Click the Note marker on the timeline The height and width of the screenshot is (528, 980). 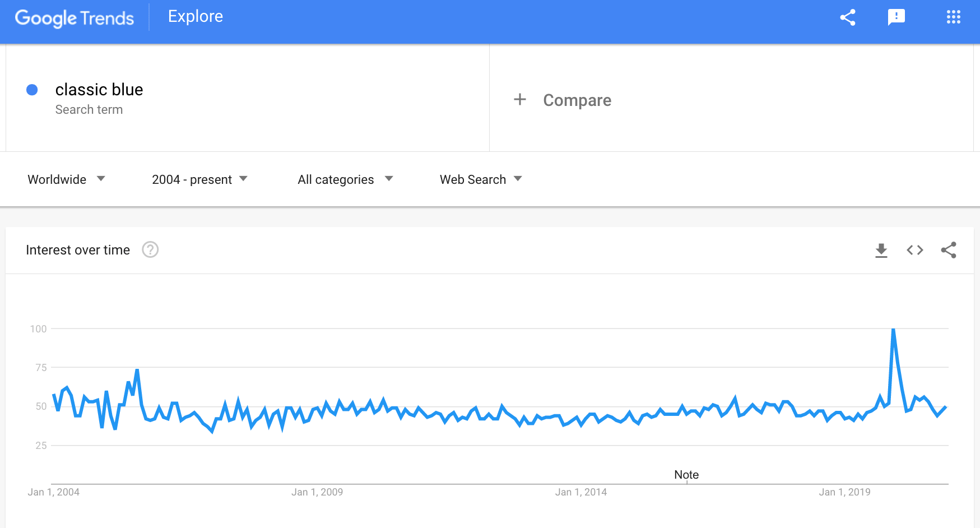pos(686,475)
